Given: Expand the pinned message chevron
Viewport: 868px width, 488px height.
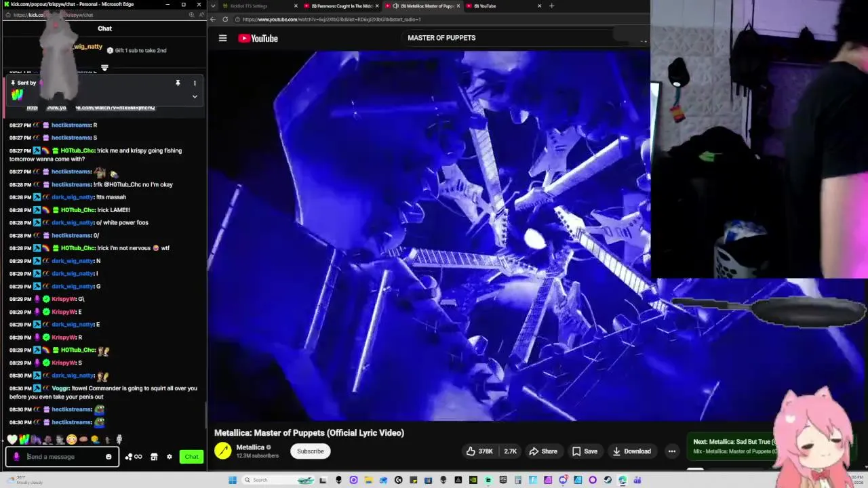Looking at the screenshot, I should click(195, 97).
